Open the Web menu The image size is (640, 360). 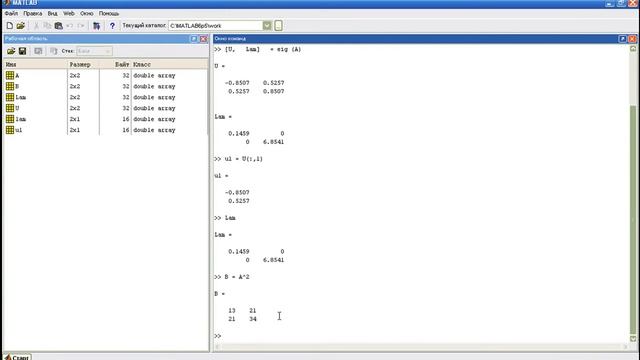coord(69,13)
